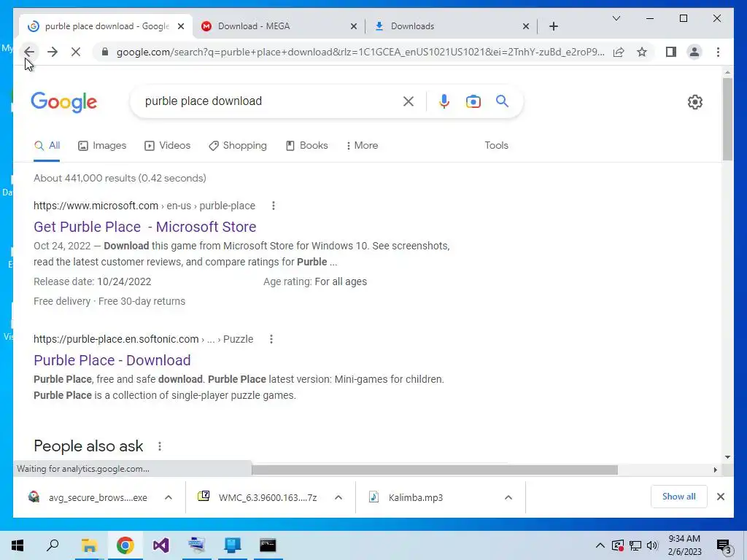Image resolution: width=747 pixels, height=560 pixels.
Task: Open File Explorer from the taskbar
Action: click(x=89, y=545)
